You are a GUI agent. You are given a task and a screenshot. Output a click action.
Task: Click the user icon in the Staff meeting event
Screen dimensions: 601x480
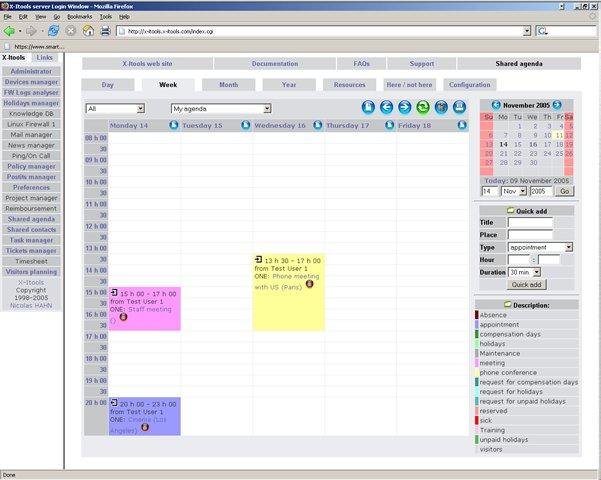pyautogui.click(x=123, y=317)
